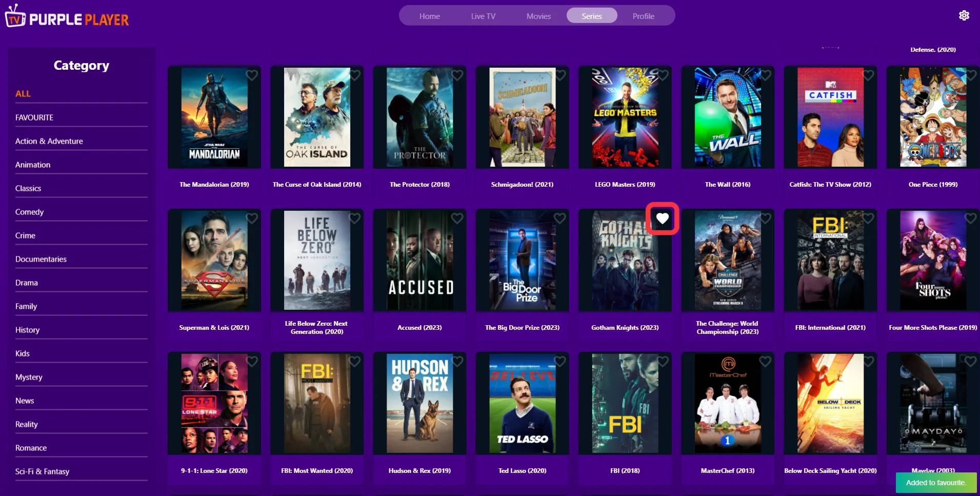This screenshot has height=496, width=980.
Task: Dismiss the Added to favourite notification
Action: pyautogui.click(x=936, y=483)
